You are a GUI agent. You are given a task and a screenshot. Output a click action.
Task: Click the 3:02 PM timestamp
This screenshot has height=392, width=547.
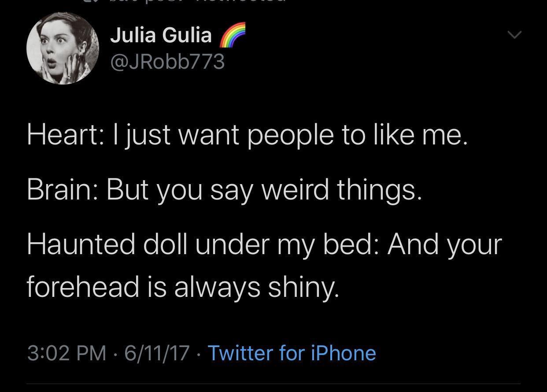pyautogui.click(x=67, y=353)
